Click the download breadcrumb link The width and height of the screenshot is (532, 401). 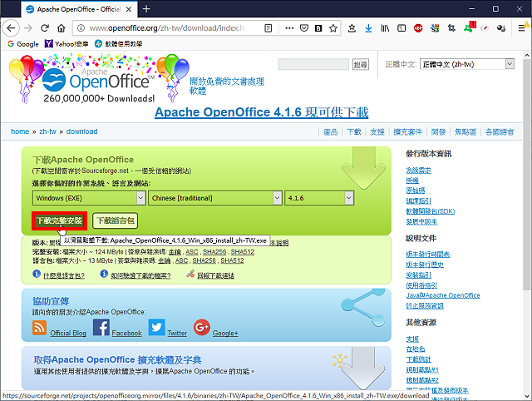pyautogui.click(x=81, y=131)
